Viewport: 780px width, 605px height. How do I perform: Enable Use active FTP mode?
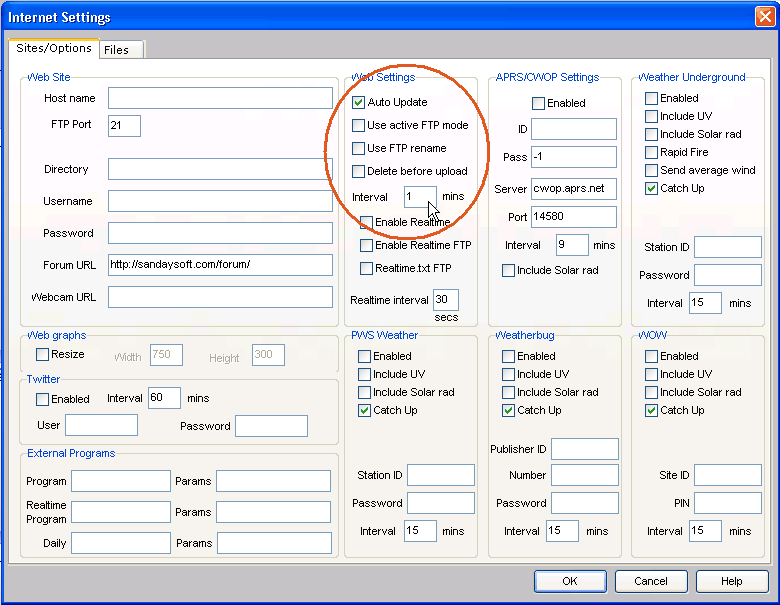(x=358, y=125)
